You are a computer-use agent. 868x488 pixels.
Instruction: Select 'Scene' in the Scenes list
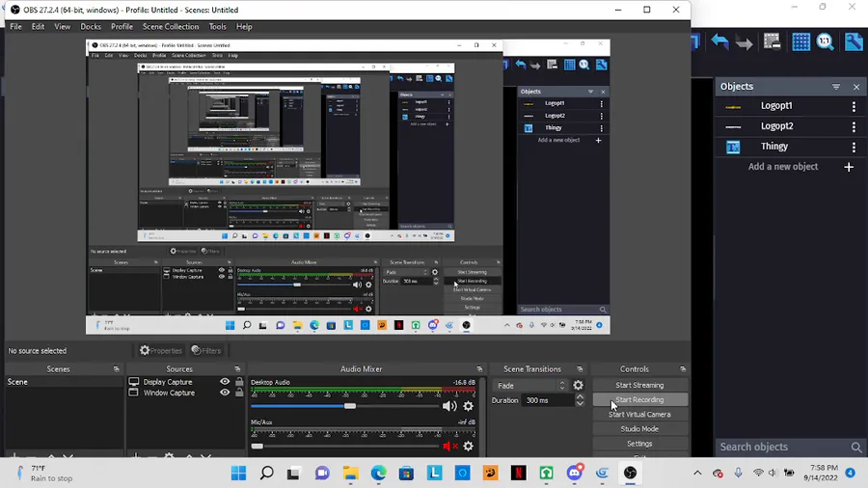(x=64, y=382)
